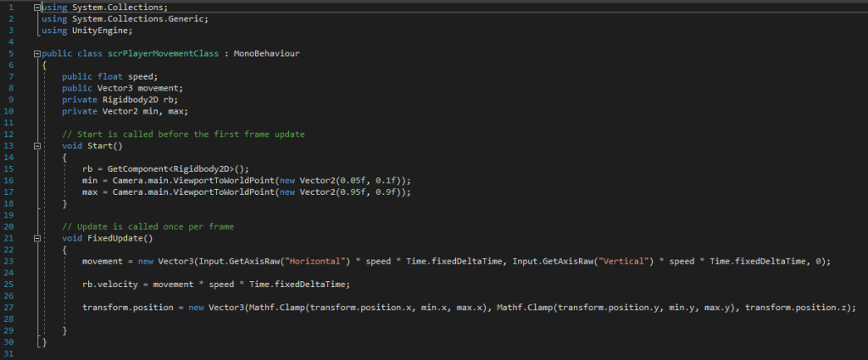The image size is (868, 360).
Task: Collapse the Start() method body
Action: click(x=37, y=146)
